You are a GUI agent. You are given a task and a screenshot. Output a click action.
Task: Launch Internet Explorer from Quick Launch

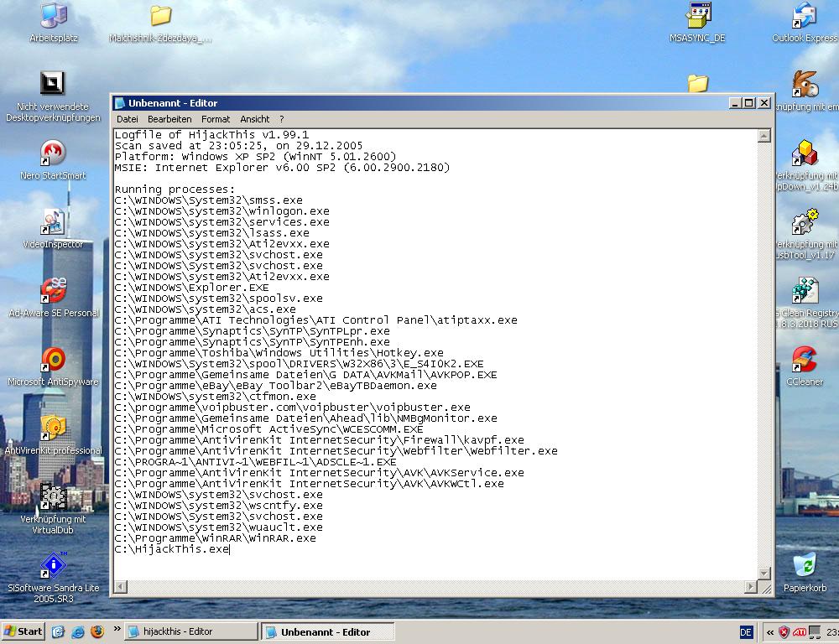coord(77,631)
